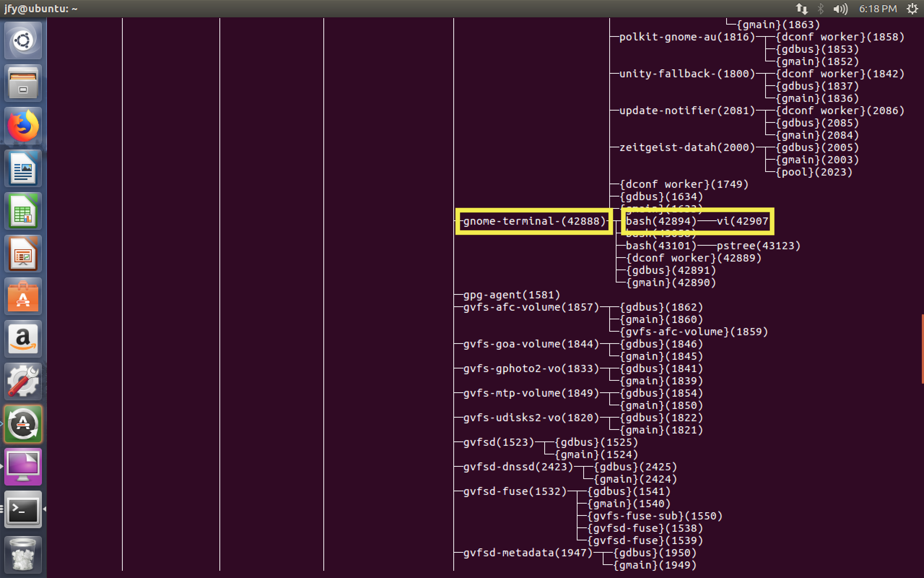Viewport: 924px width, 578px height.
Task: Click the pstree(43123) entry
Action: pos(758,245)
